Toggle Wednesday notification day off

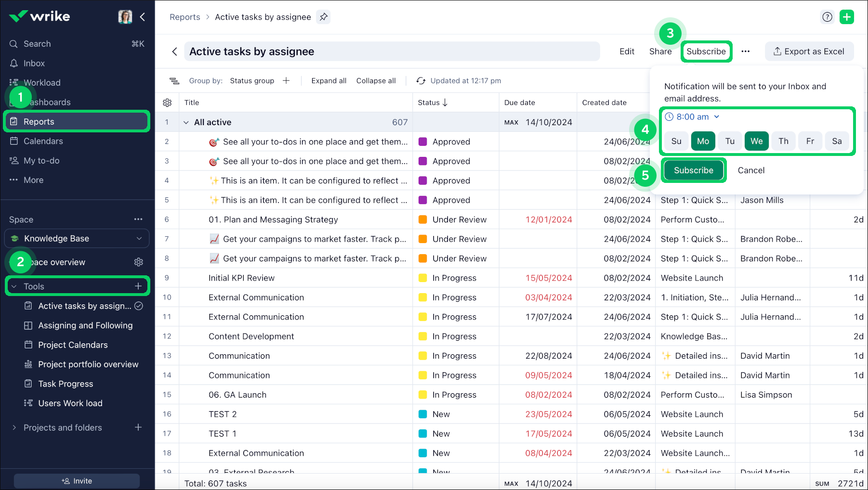(x=756, y=141)
